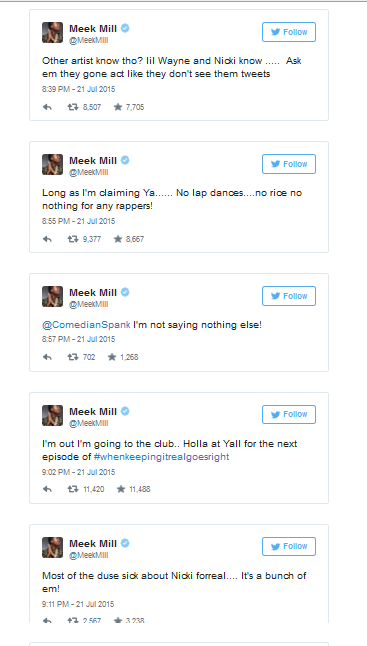This screenshot has width=367, height=646.
Task: Retweet the tweet with 8,507 retweets
Action: click(x=73, y=107)
